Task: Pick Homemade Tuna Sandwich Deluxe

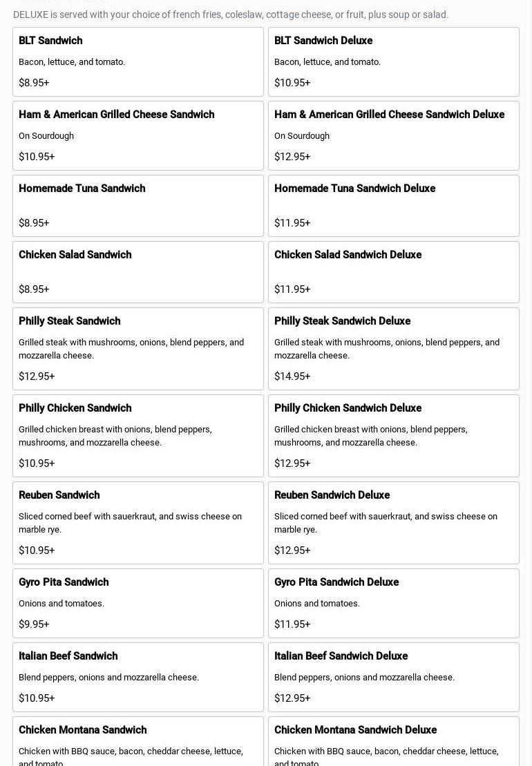Action: pos(393,206)
